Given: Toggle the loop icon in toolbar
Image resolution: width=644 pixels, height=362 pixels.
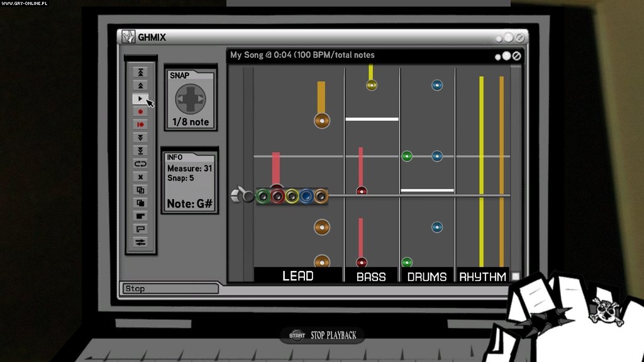Looking at the screenshot, I should click(140, 164).
